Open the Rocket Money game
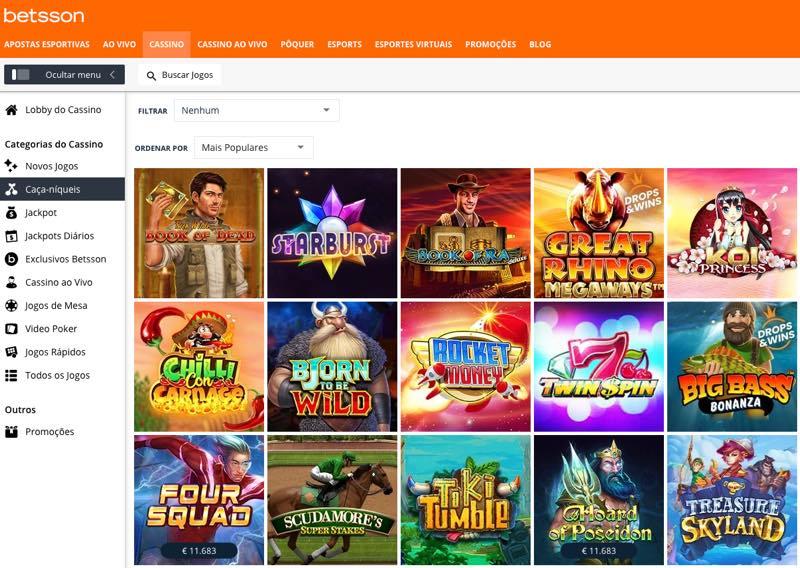 465,367
